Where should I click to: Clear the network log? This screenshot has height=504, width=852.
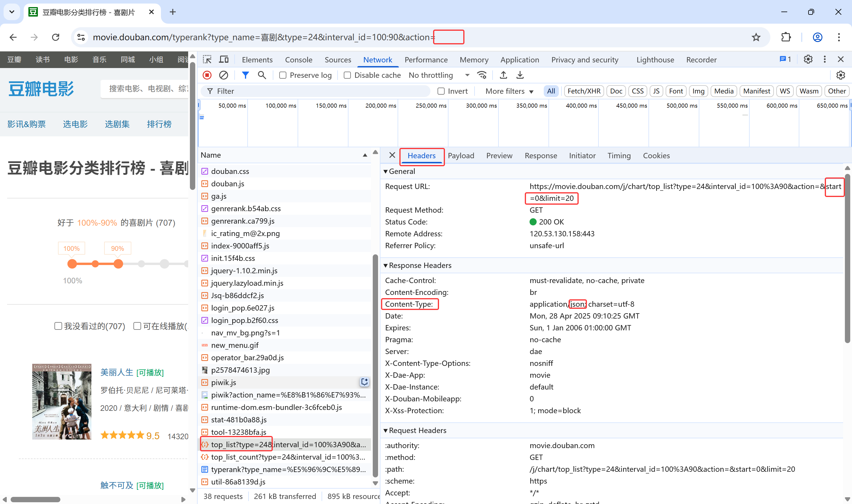pyautogui.click(x=223, y=75)
